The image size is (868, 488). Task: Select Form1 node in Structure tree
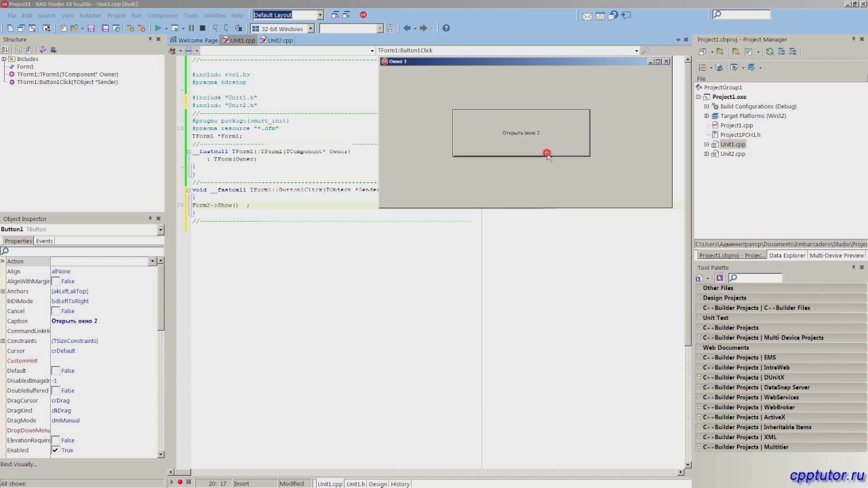click(x=25, y=66)
